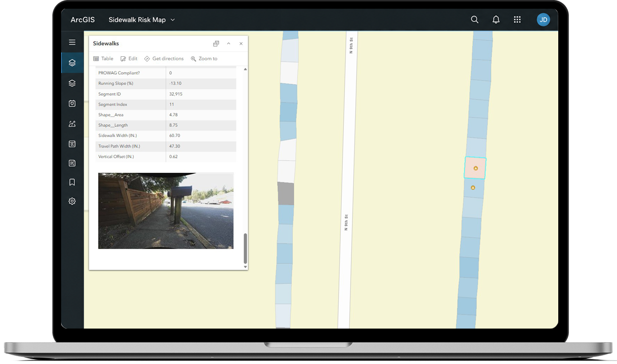The width and height of the screenshot is (617, 364).
Task: Expand the Sidewalk Risk Map title dropdown
Action: [173, 20]
